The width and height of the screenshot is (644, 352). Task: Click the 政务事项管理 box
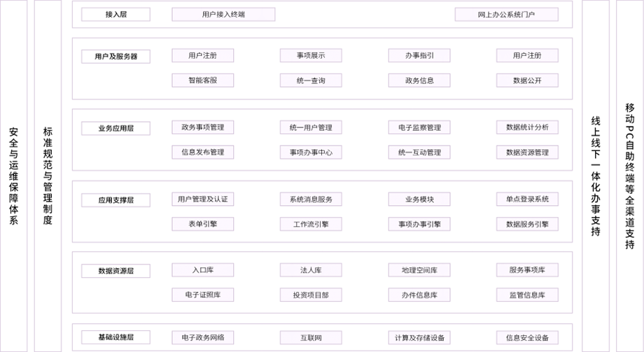pos(203,127)
